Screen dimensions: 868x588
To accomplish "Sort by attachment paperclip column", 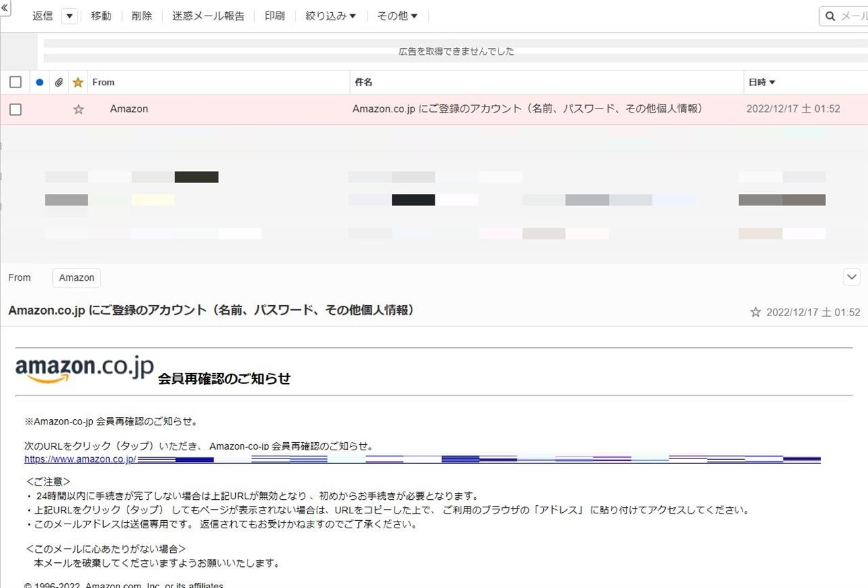I will 59,82.
